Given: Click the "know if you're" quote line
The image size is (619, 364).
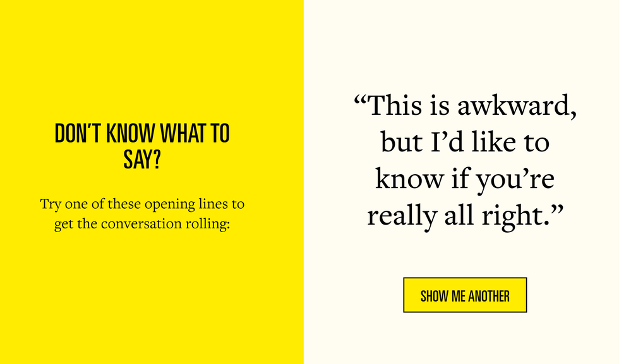Looking at the screenshot, I should (465, 179).
